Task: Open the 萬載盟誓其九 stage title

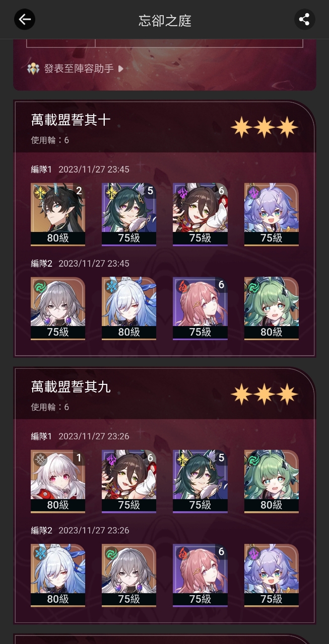Action: point(71,386)
